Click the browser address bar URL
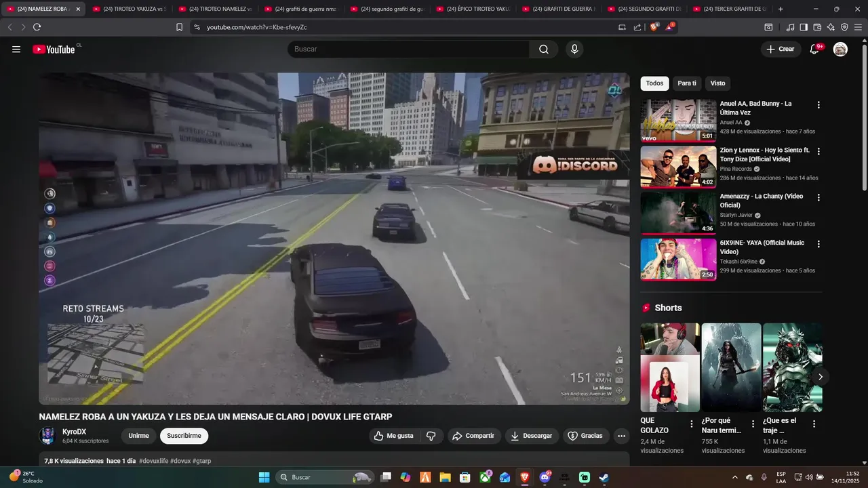The height and width of the screenshot is (488, 868). click(x=256, y=27)
